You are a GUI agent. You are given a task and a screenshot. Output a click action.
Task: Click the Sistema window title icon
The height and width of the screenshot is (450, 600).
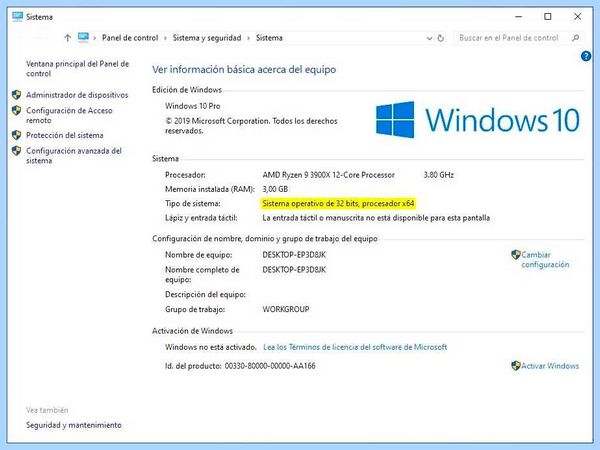[x=17, y=16]
